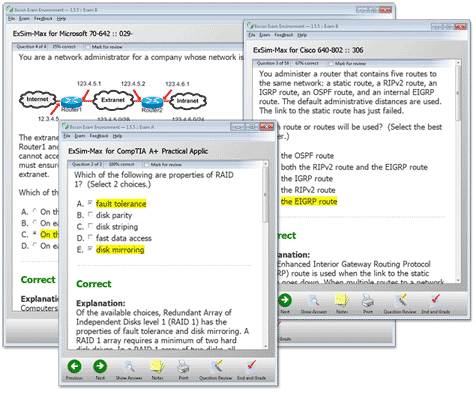Image resolution: width=476 pixels, height=394 pixels.
Task: Click the green Next arrow in CompTIA window
Action: click(100, 366)
